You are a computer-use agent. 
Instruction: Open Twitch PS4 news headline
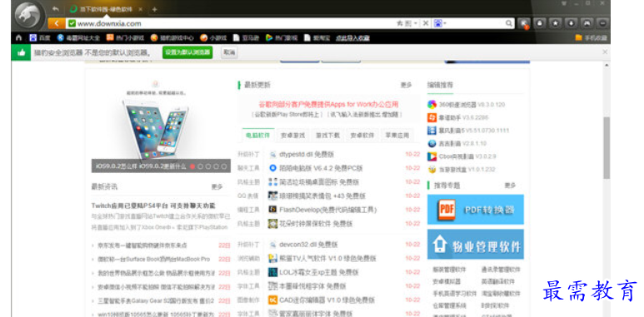coord(153,206)
